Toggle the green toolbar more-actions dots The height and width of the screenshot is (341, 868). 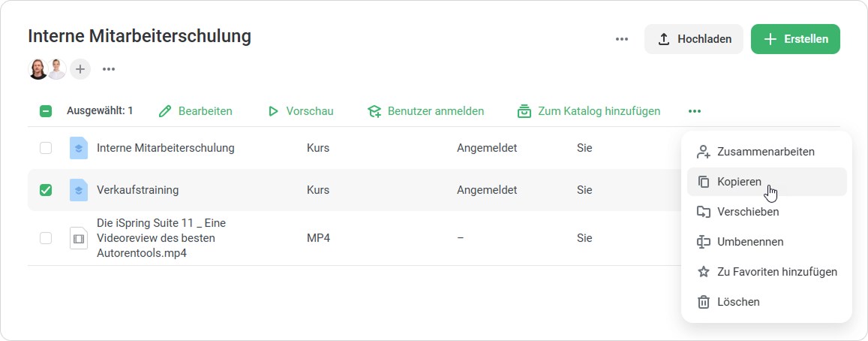tap(695, 111)
